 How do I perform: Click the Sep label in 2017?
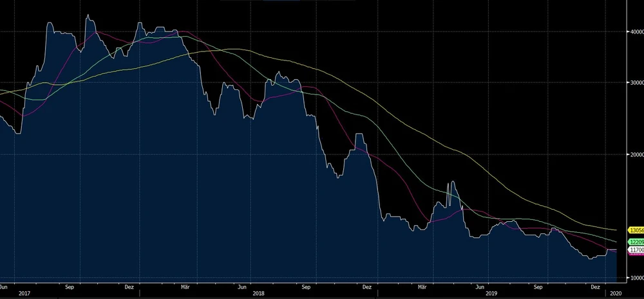point(70,287)
